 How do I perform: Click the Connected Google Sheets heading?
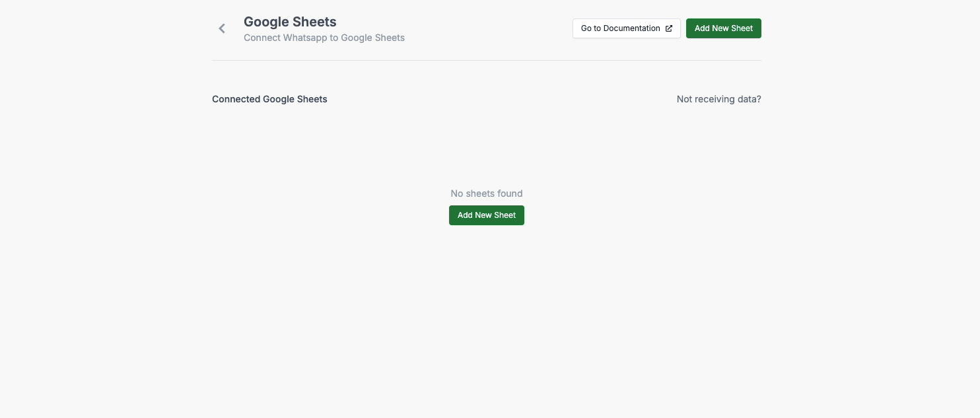[269, 99]
